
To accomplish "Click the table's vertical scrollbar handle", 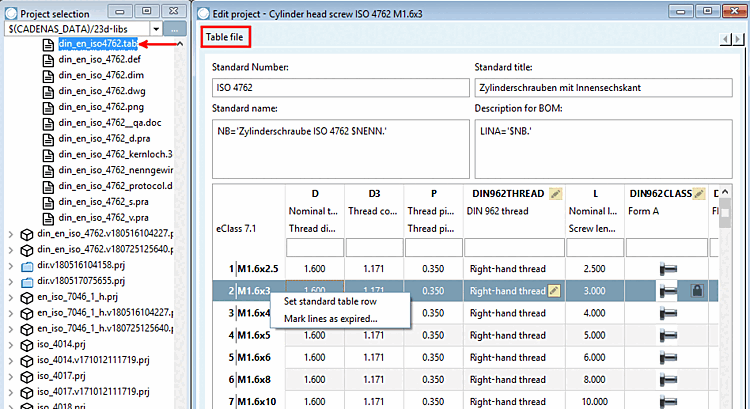I will [725, 211].
